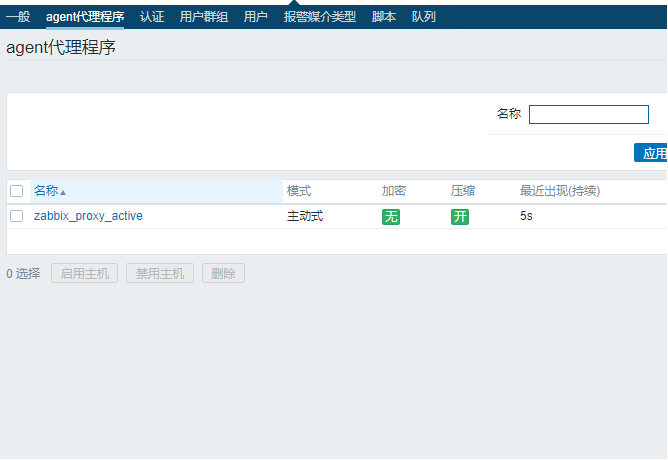Image resolution: width=668 pixels, height=460 pixels.
Task: Click the 删除 button
Action: coord(223,273)
